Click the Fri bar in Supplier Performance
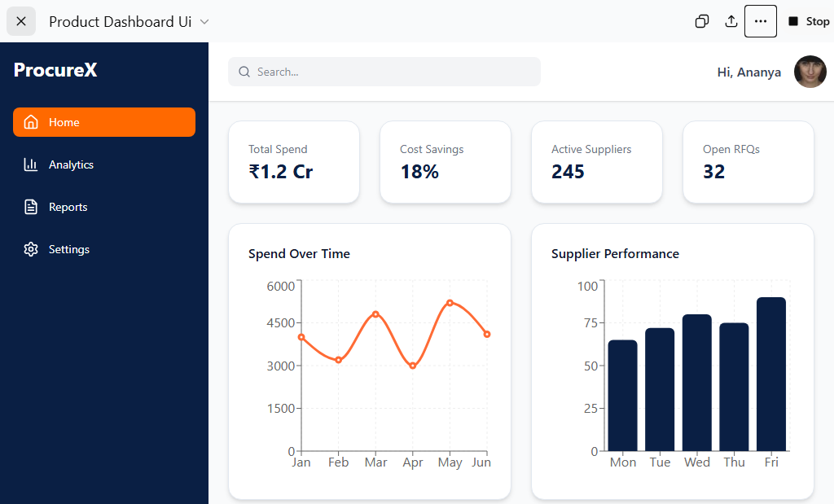 point(771,375)
